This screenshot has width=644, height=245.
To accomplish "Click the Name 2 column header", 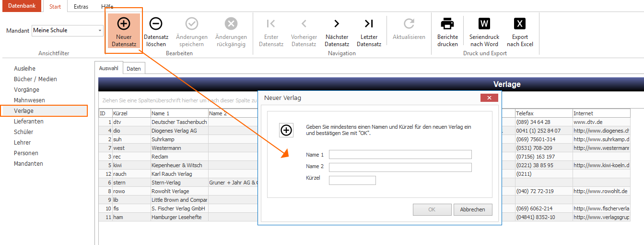I will 233,113.
